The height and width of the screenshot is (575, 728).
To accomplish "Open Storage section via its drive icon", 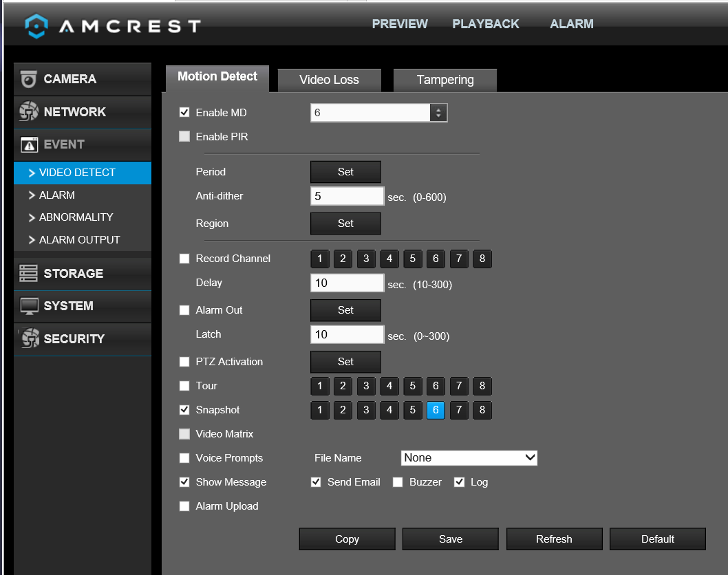I will pyautogui.click(x=28, y=273).
